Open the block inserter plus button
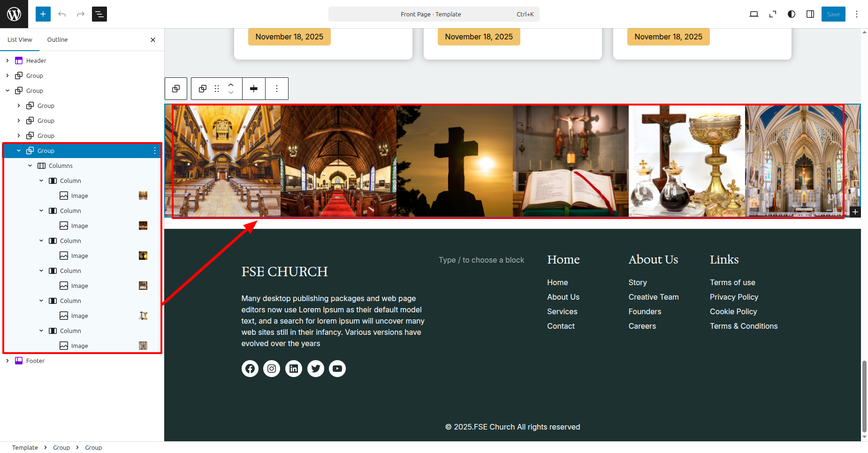 (x=43, y=14)
